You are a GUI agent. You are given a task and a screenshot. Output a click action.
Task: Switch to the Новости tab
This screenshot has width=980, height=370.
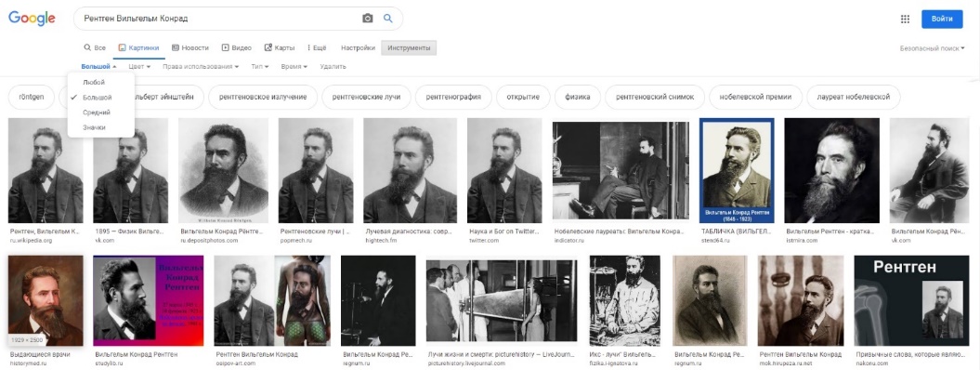click(x=190, y=48)
